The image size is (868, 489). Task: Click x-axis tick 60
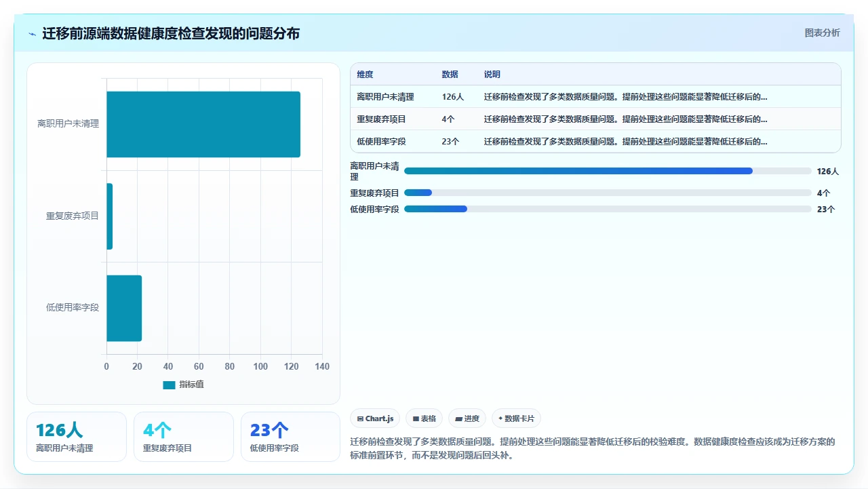click(x=199, y=367)
